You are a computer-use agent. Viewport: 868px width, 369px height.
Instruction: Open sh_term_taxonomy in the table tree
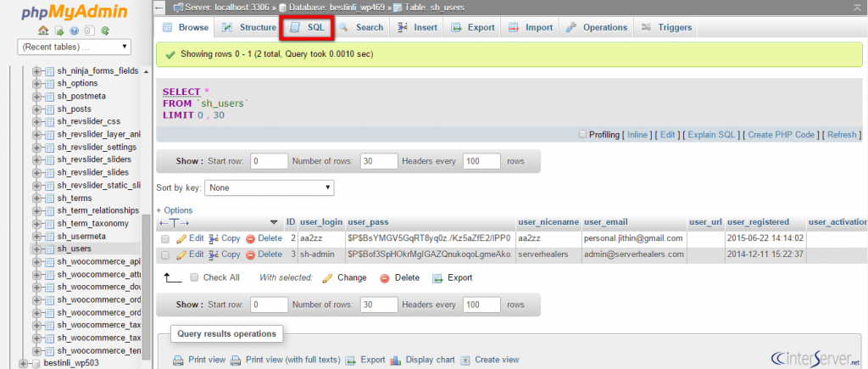93,223
